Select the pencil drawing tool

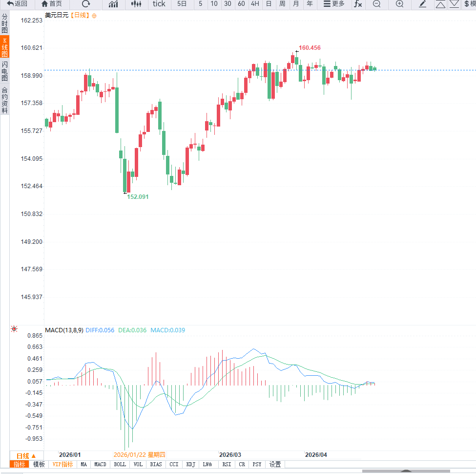423,4
